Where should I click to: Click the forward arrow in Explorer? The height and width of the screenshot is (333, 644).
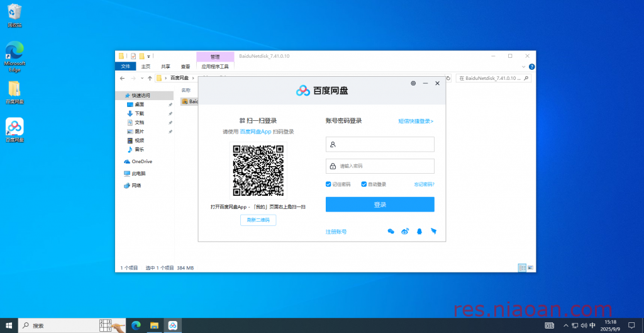coord(133,78)
